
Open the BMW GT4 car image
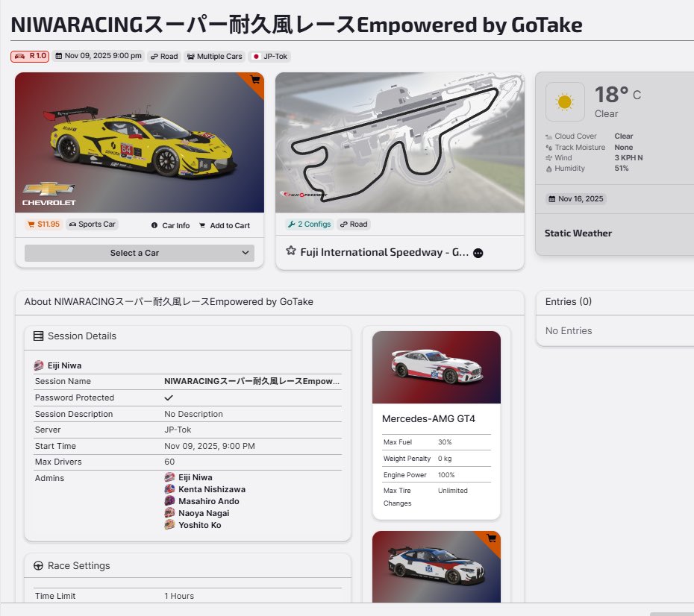(437, 567)
